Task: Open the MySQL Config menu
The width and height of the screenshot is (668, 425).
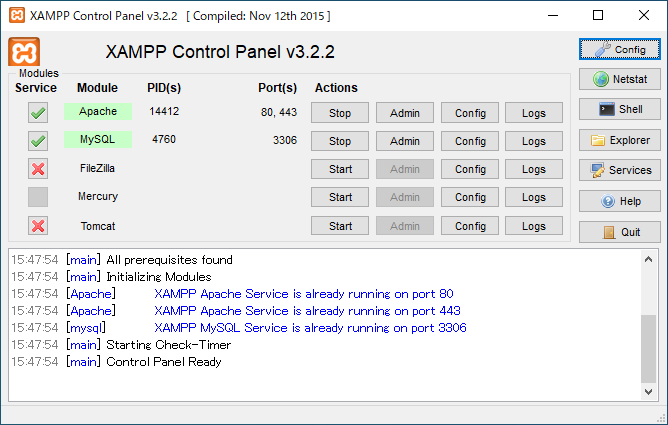Action: point(470,141)
